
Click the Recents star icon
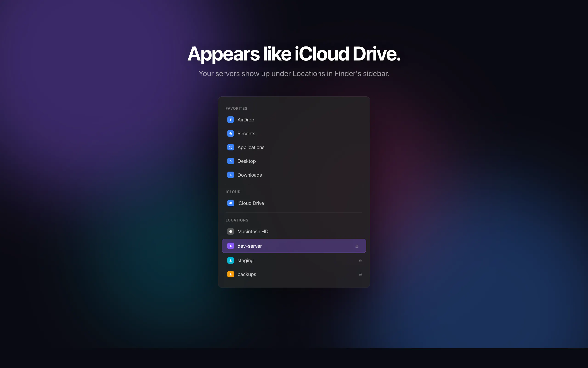(230, 133)
